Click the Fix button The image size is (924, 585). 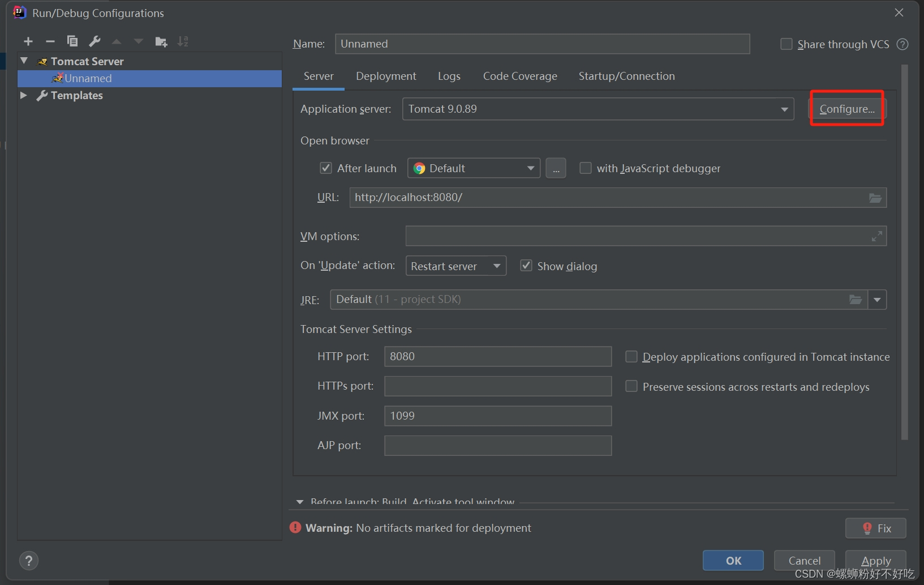pyautogui.click(x=875, y=528)
